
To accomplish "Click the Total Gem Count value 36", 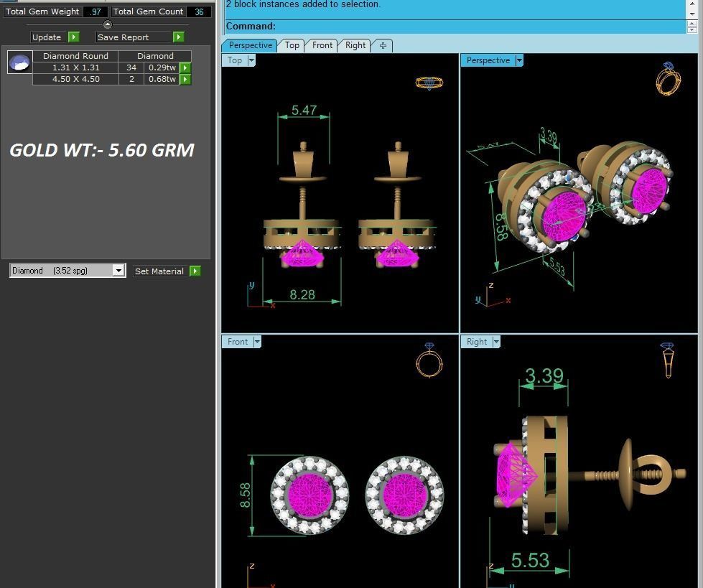I will point(199,11).
